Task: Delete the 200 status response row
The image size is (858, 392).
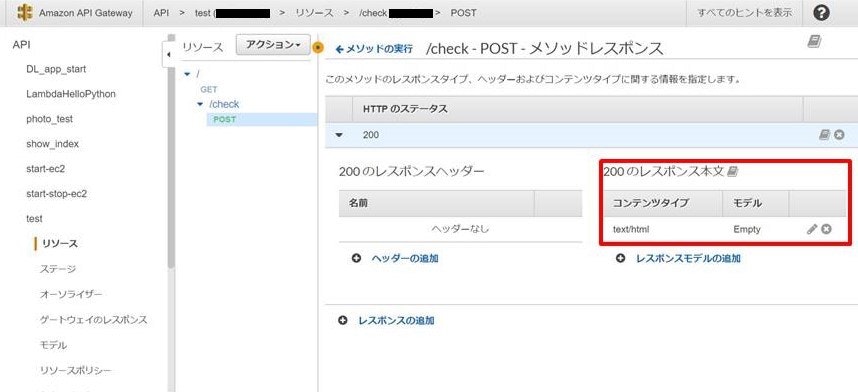Action: click(838, 135)
